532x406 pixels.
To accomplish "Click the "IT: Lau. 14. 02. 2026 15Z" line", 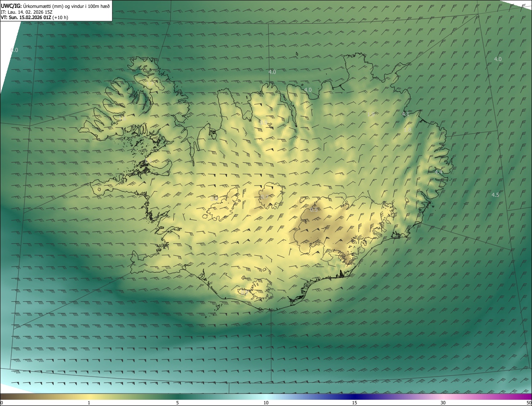I will tap(27, 12).
